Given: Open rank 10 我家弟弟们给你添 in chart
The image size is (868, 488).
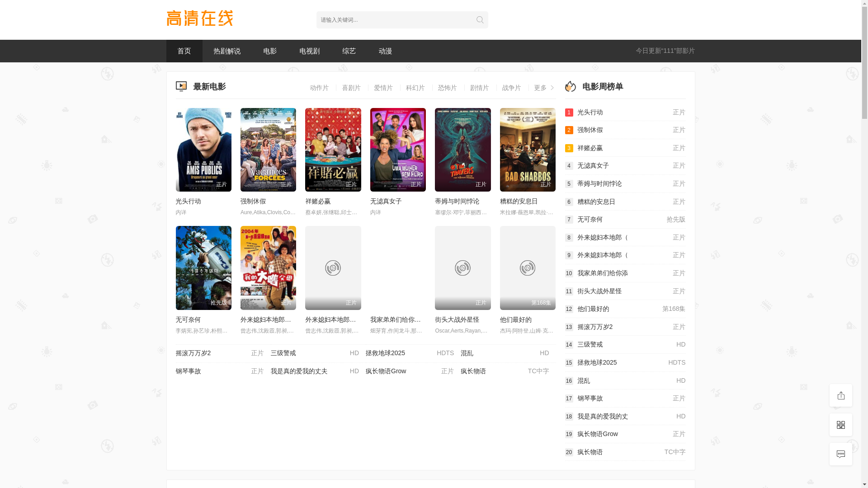Looking at the screenshot, I should pyautogui.click(x=625, y=273).
